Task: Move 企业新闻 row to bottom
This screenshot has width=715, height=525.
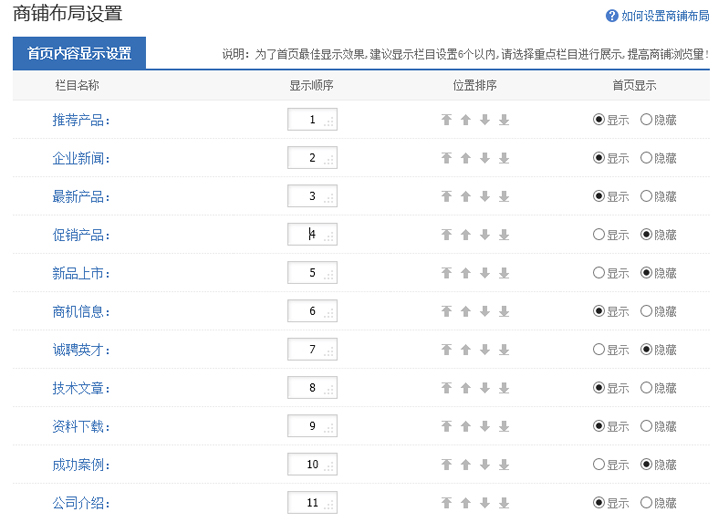Action: (504, 158)
